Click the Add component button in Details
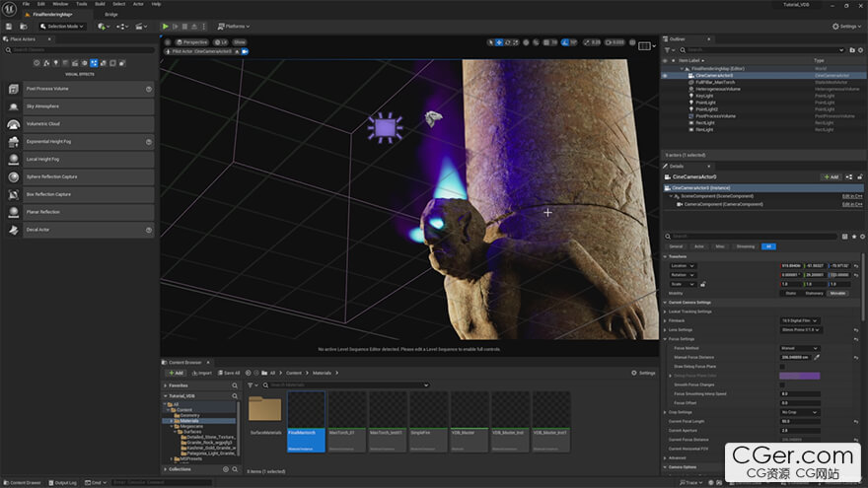This screenshot has height=488, width=868. click(831, 177)
